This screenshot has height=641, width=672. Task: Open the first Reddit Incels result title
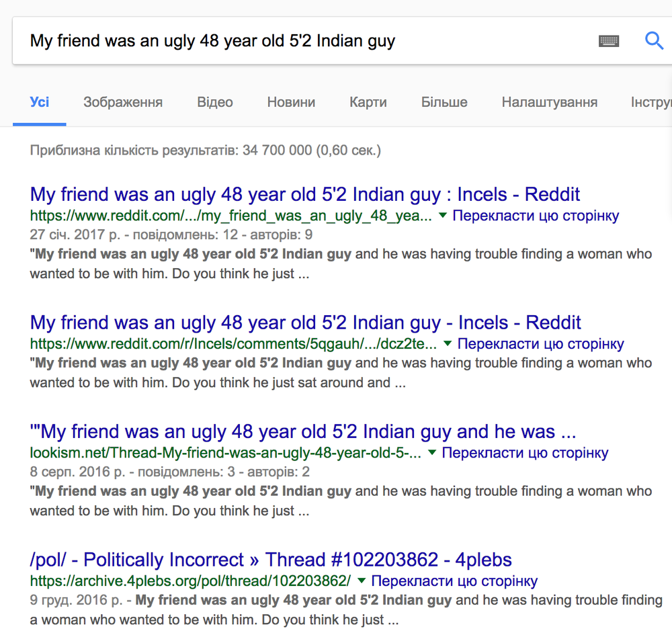pyautogui.click(x=305, y=195)
